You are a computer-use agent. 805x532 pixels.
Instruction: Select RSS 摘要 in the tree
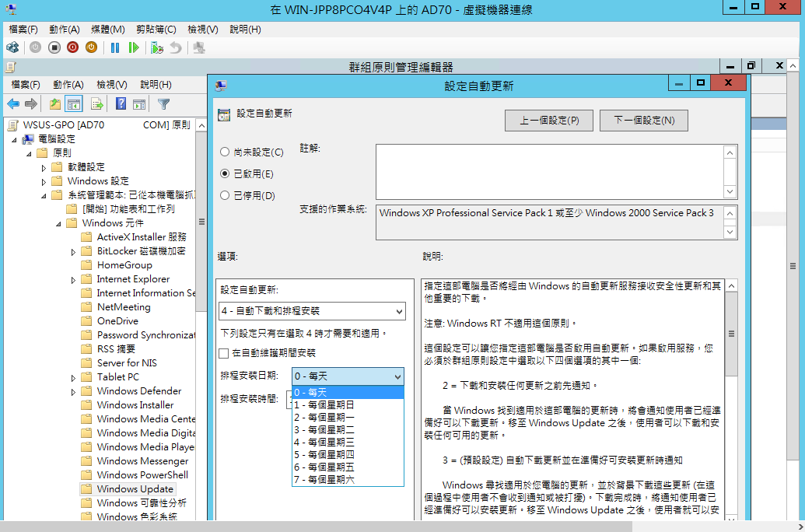coord(116,349)
